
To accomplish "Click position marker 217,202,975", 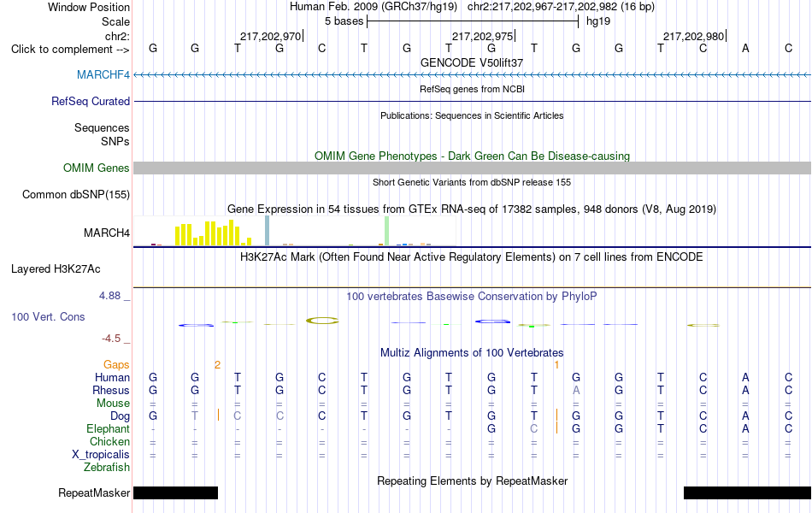I will 483,36.
